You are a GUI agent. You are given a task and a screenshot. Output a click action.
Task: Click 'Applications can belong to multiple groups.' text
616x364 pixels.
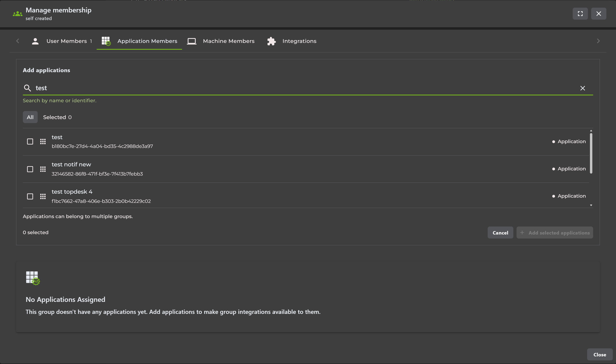[78, 217]
